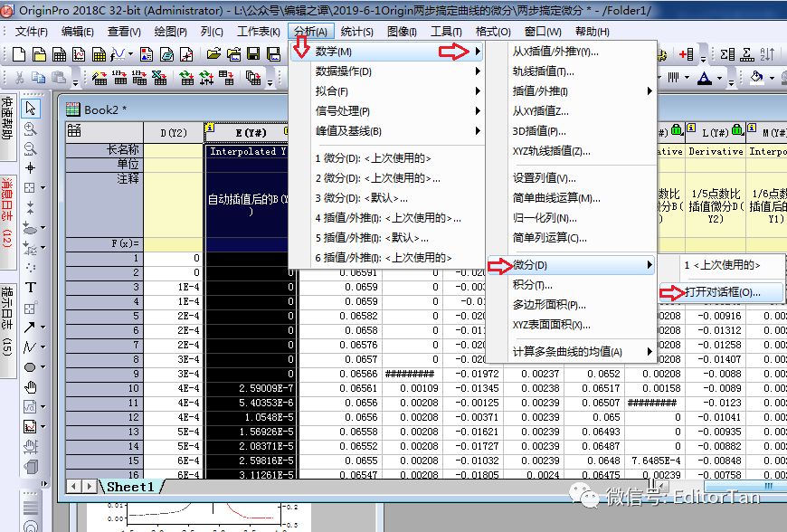
Task: Open dropdown next to the function plot icon
Action: point(131,53)
